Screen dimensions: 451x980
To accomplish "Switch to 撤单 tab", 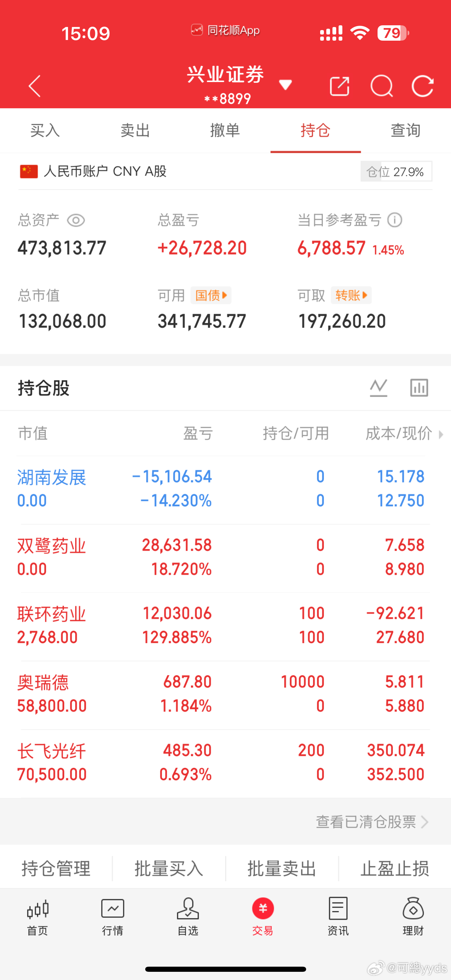I will pos(225,131).
